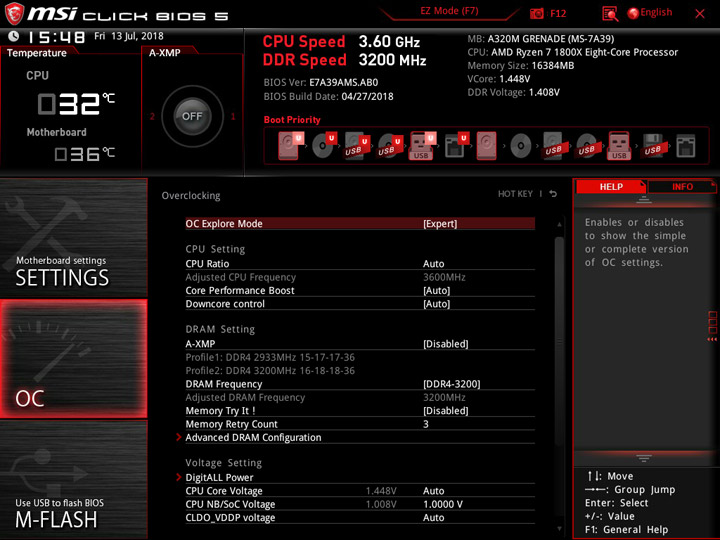The height and width of the screenshot is (540, 720).
Task: Click the clock icon beside the time
Action: coord(14,36)
